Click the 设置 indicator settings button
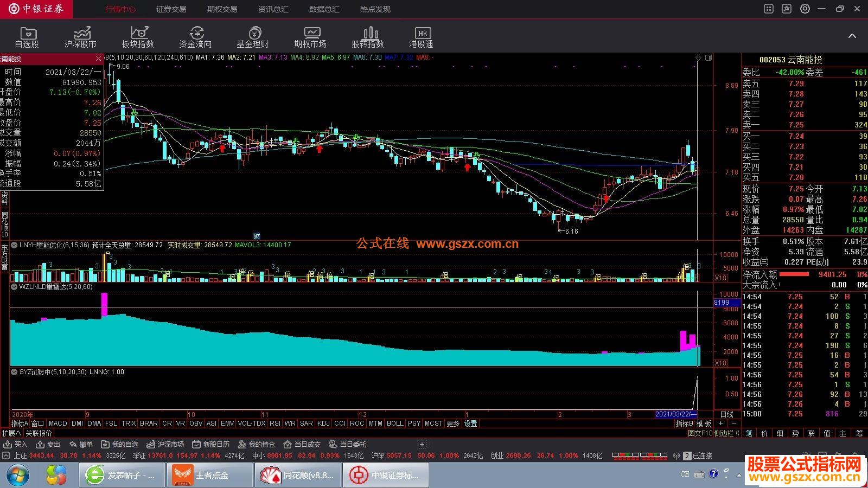 point(470,423)
